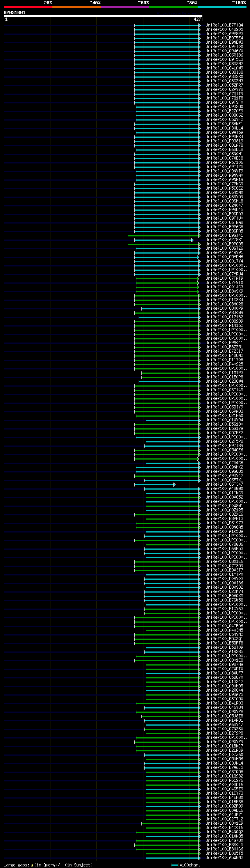
Task: Select the label UniRef100_B8ASX9
Action: coord(224,291)
